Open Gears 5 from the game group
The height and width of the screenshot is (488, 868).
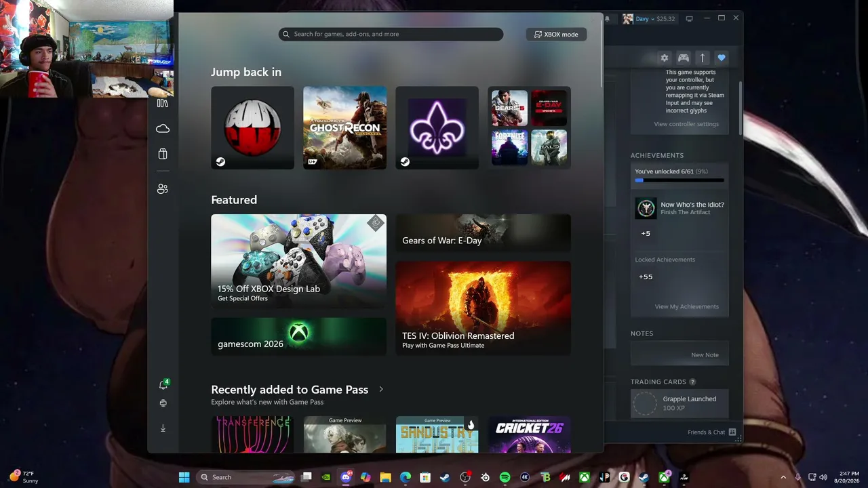point(509,108)
